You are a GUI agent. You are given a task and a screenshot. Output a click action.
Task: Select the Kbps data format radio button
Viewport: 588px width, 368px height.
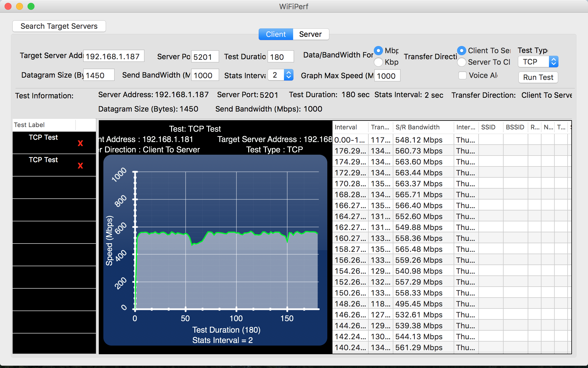coord(378,62)
